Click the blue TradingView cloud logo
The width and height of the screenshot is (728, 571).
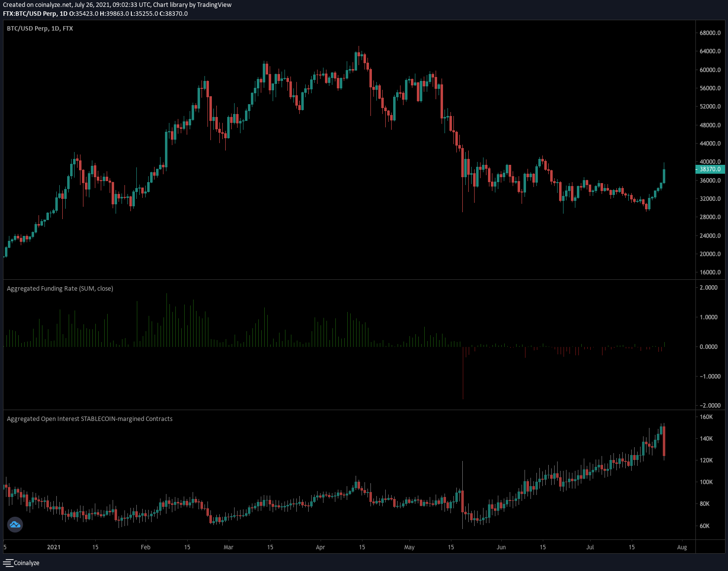tap(15, 525)
